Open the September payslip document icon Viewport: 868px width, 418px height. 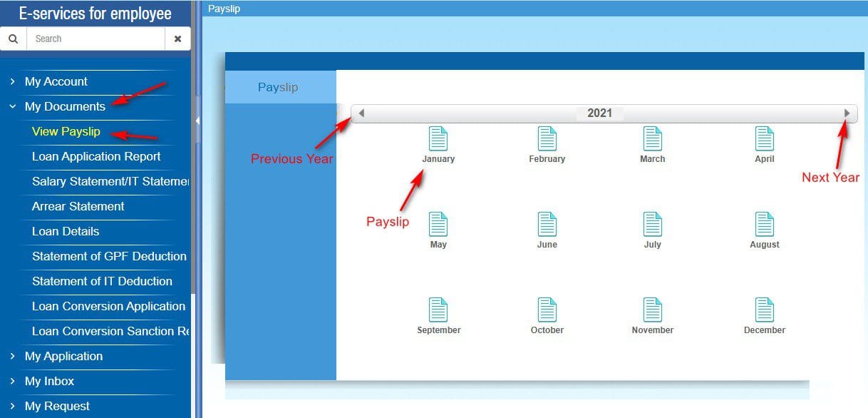(x=438, y=310)
